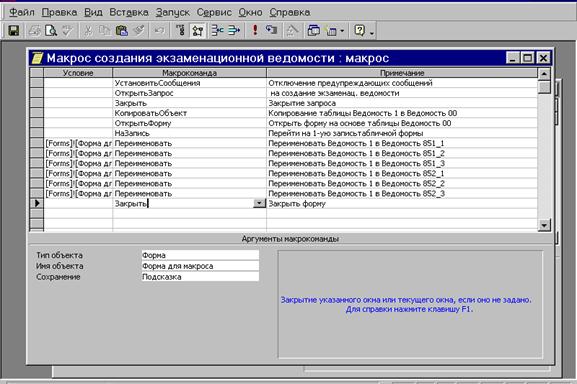
Task: Select the УстановитьСообщения action cell
Action: 189,83
